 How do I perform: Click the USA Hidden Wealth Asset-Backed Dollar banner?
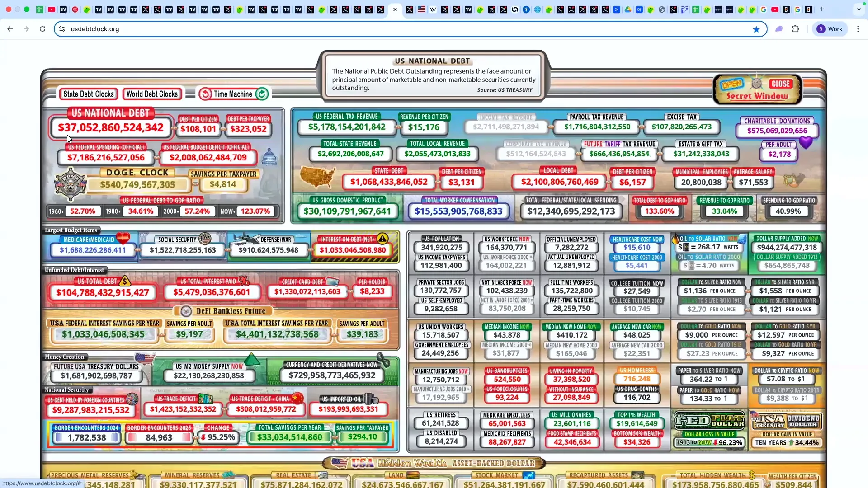(x=434, y=463)
